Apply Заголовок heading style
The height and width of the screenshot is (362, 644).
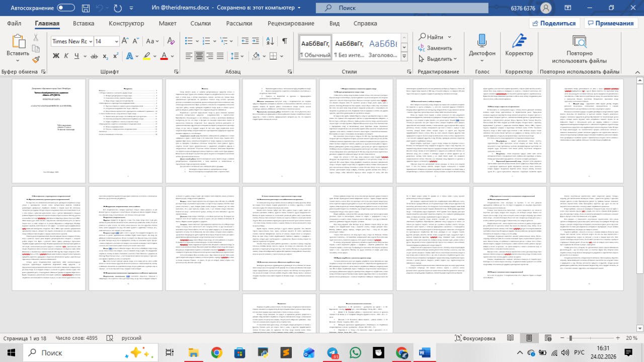point(383,48)
